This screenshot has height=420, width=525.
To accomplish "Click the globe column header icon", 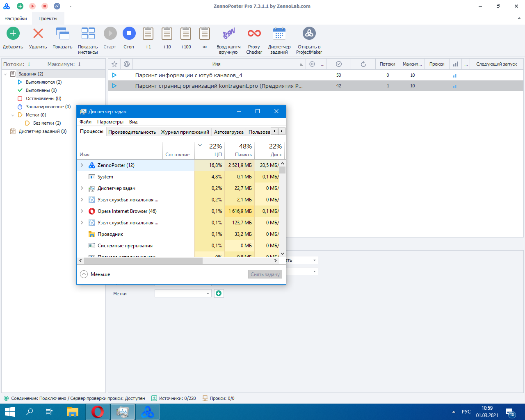I will [x=127, y=64].
